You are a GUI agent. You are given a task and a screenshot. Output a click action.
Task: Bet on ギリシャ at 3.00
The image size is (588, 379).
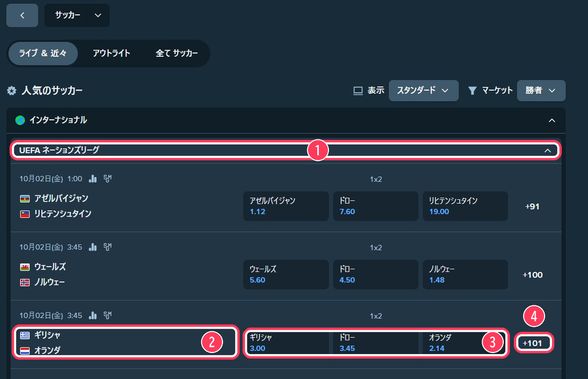(x=287, y=343)
